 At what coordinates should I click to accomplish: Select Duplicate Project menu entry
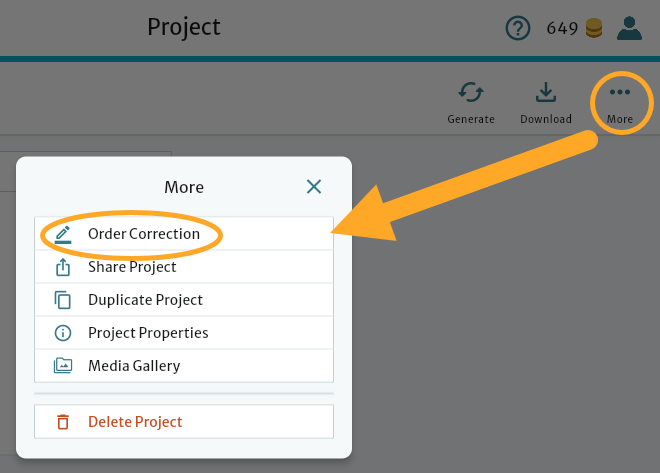[145, 300]
